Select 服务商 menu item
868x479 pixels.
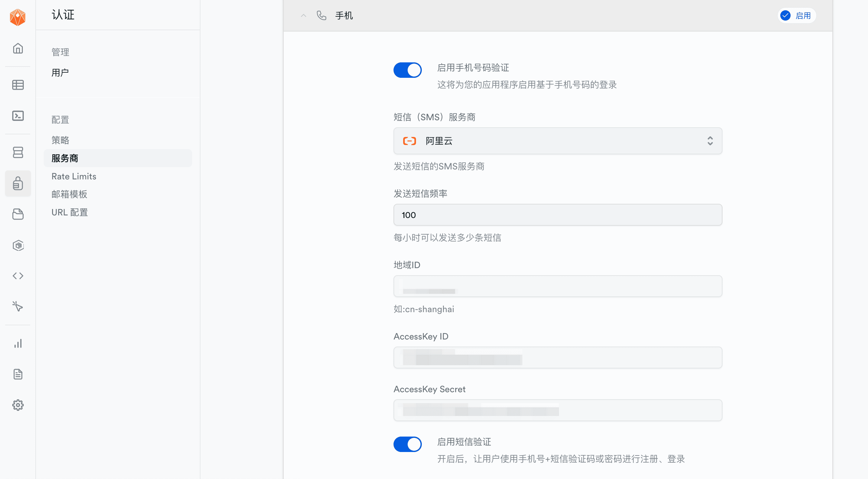pos(118,158)
